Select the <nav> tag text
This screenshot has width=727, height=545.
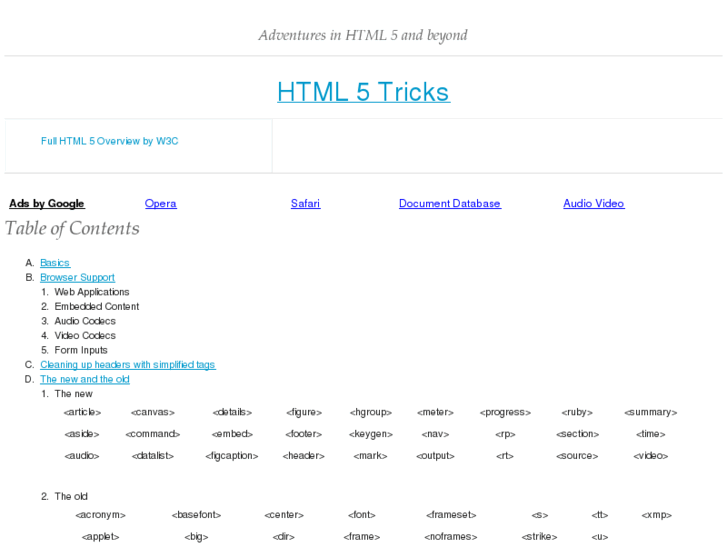pos(435,434)
